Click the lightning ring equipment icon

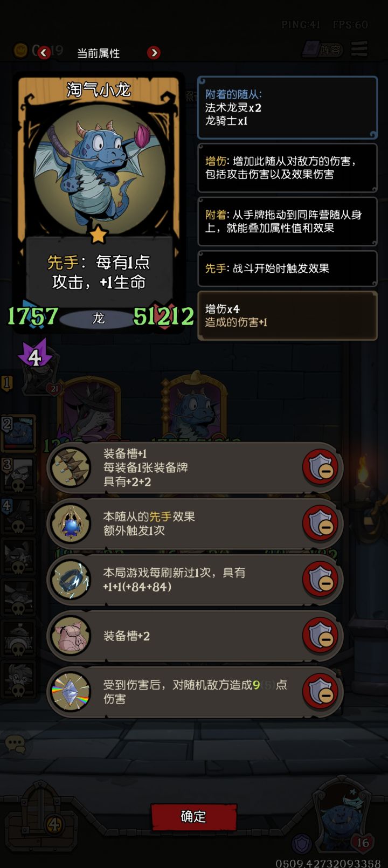tap(71, 580)
